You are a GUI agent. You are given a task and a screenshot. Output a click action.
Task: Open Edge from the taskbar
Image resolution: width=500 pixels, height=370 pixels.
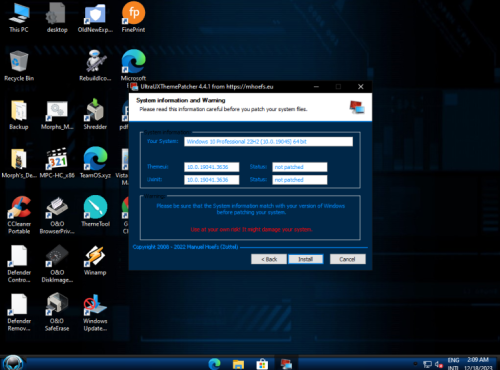(x=215, y=364)
